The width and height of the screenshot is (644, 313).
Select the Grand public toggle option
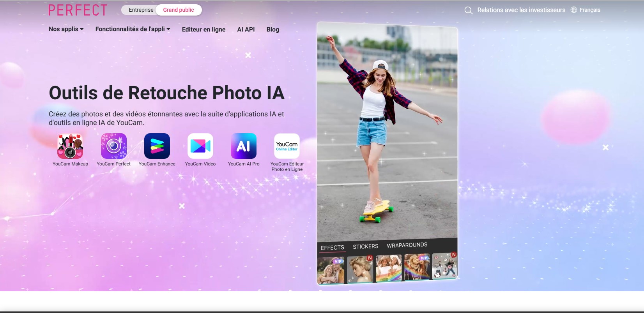pos(178,10)
